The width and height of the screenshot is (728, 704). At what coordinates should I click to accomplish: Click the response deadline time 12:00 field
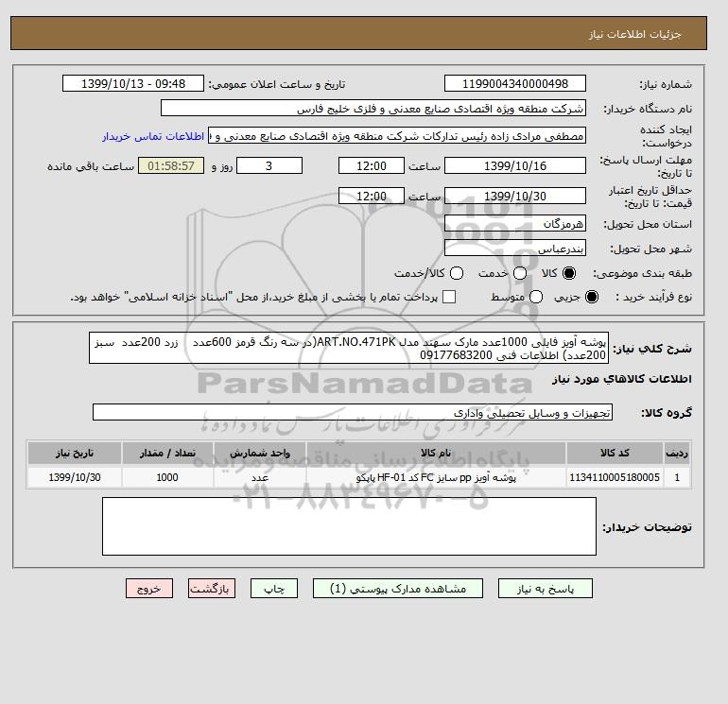pyautogui.click(x=372, y=165)
